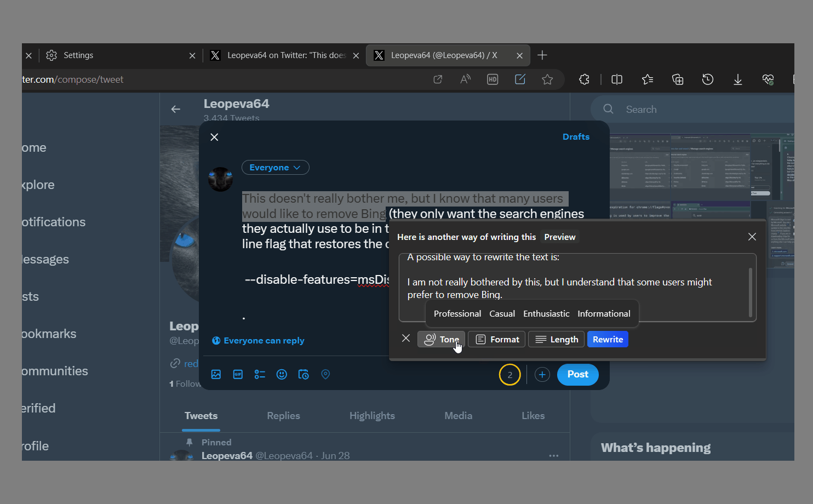Schedule the tweet icon
The width and height of the screenshot is (813, 504).
coord(304,375)
